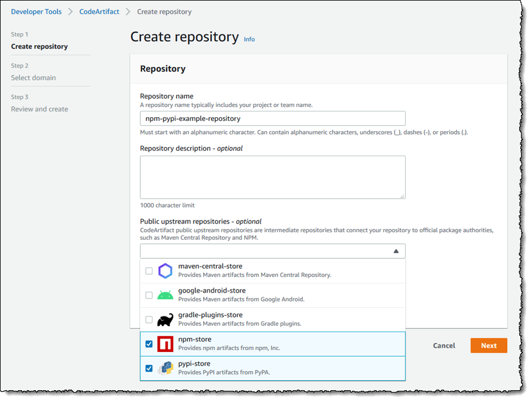Open the Info link beside Create repository
Screen dimensions: 532x403
pos(249,39)
